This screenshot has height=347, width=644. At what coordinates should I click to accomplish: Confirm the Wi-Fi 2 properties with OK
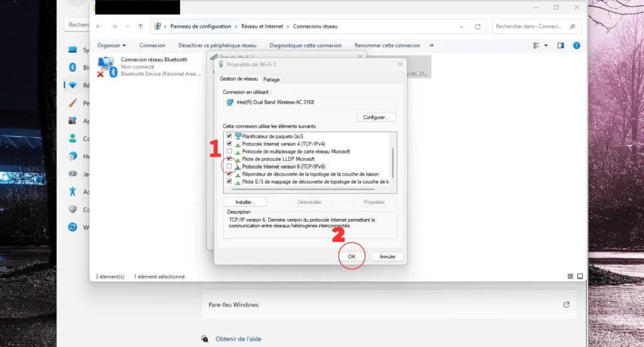[x=352, y=256]
